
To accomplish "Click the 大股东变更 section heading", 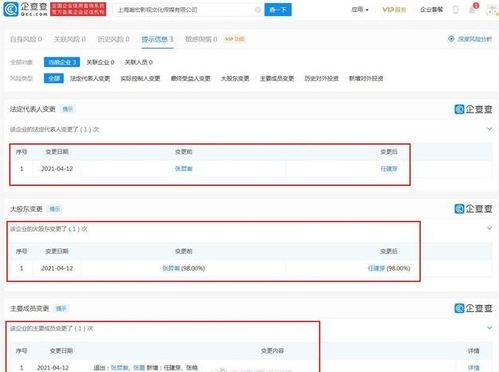I will point(26,209).
